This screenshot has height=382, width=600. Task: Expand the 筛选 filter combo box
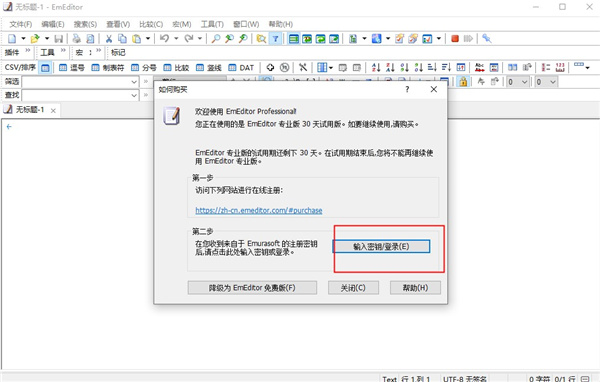134,82
